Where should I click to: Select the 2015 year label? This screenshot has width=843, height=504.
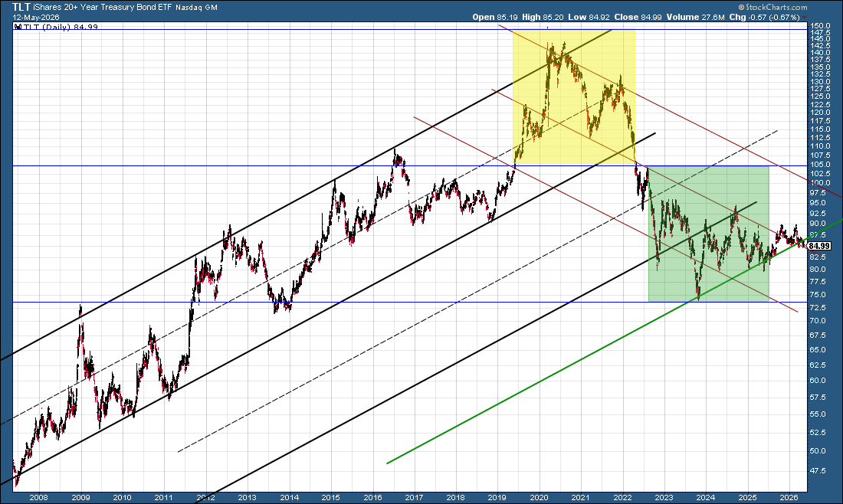[330, 498]
